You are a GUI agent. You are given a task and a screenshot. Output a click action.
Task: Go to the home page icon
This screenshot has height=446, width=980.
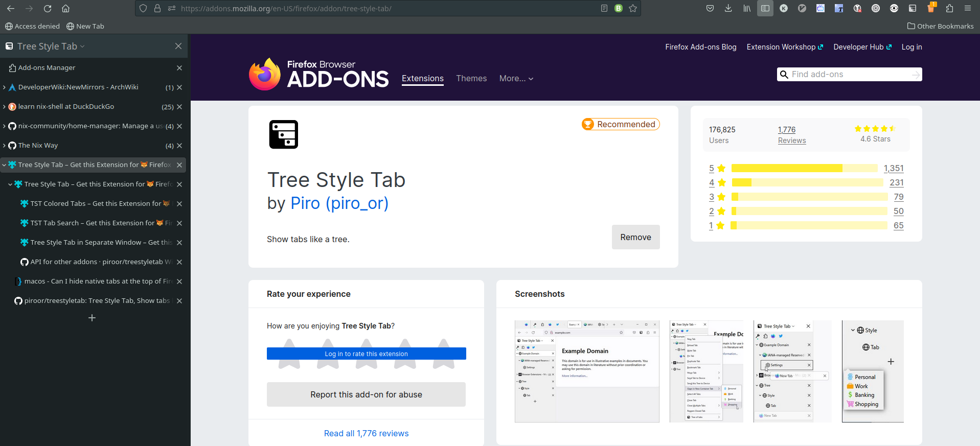click(66, 8)
